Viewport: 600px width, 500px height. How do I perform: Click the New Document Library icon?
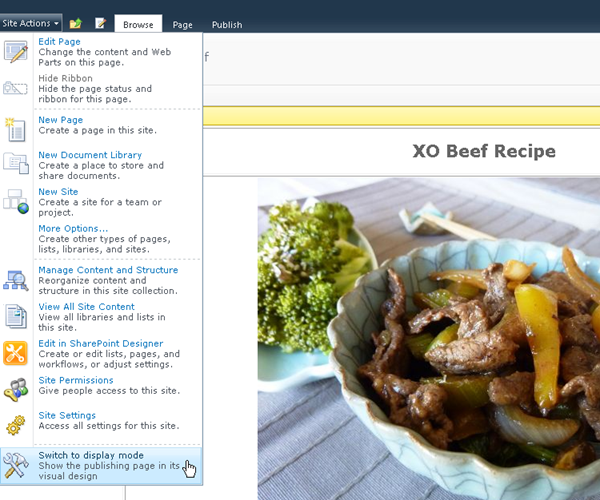tap(16, 163)
